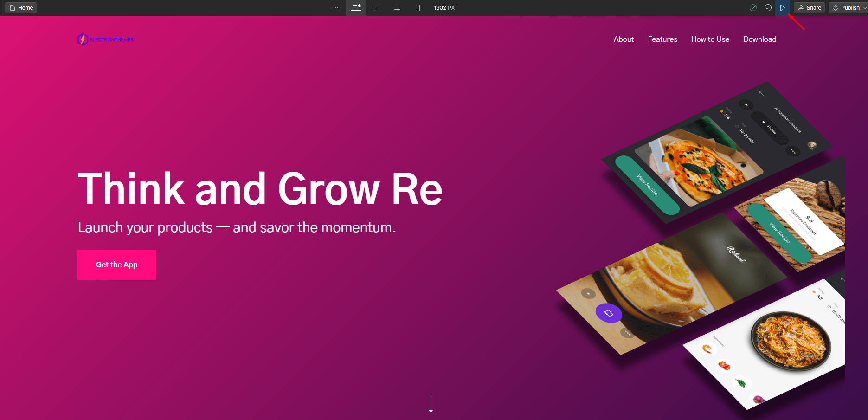Toggle preview mode with the play icon
868x420 pixels.
pos(783,8)
